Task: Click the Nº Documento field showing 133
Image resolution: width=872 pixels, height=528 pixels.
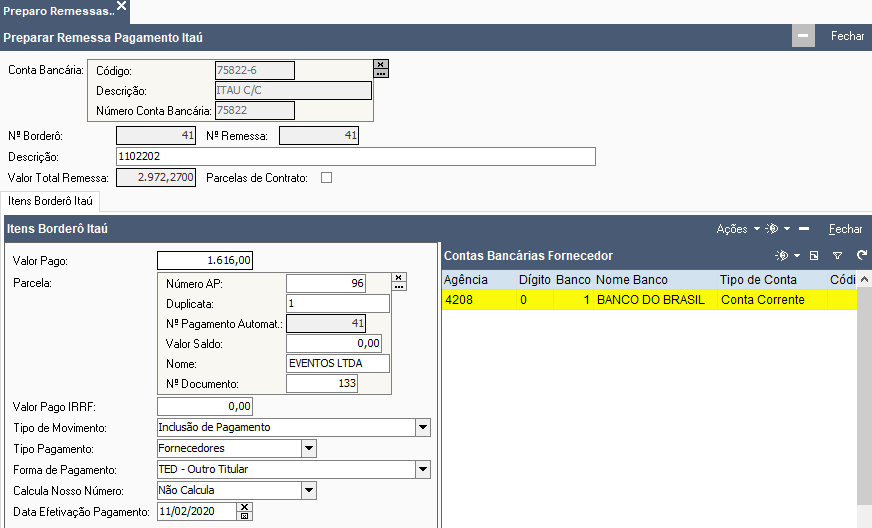Action: [321, 384]
